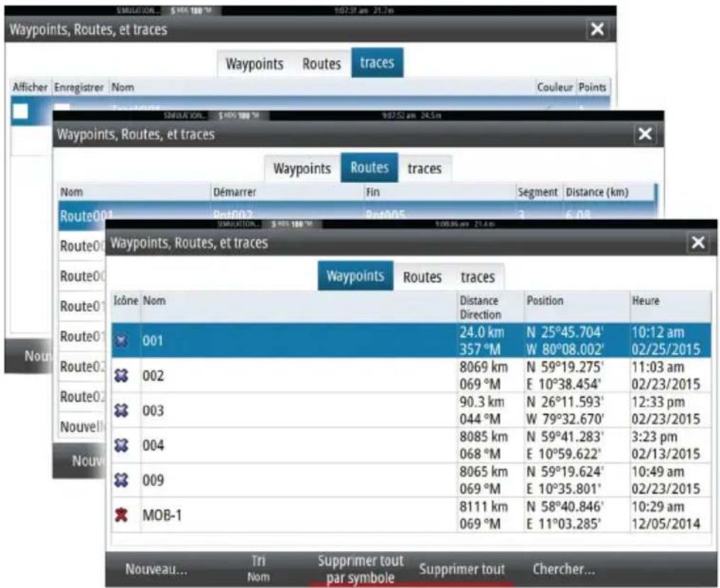Select the MOB-1 waypoint row
This screenshot has height=588, width=720.
point(298,515)
